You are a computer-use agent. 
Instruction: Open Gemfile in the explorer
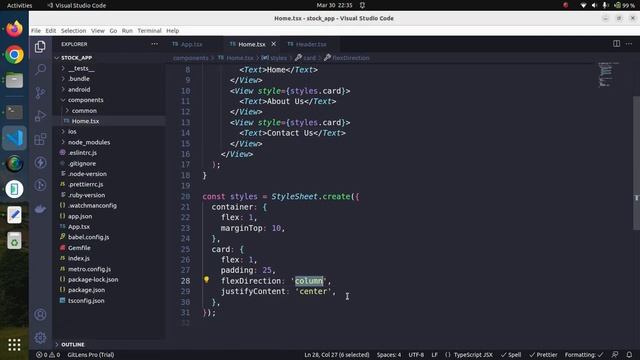[79, 248]
